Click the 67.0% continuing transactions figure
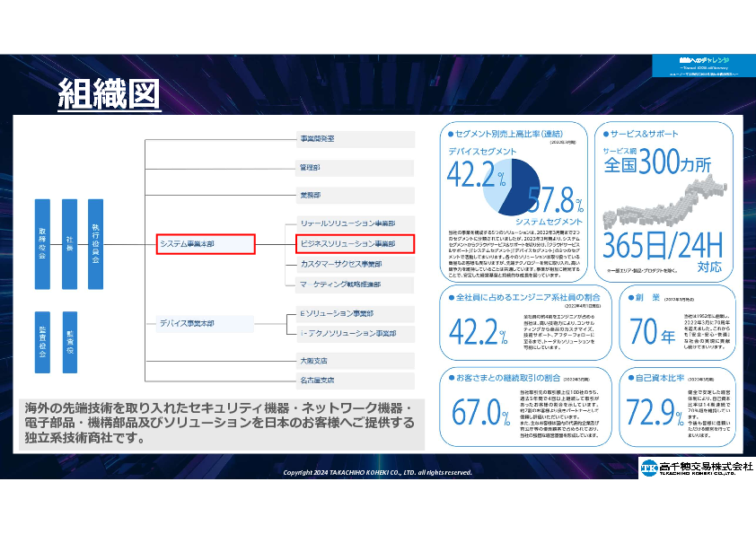 tap(480, 412)
